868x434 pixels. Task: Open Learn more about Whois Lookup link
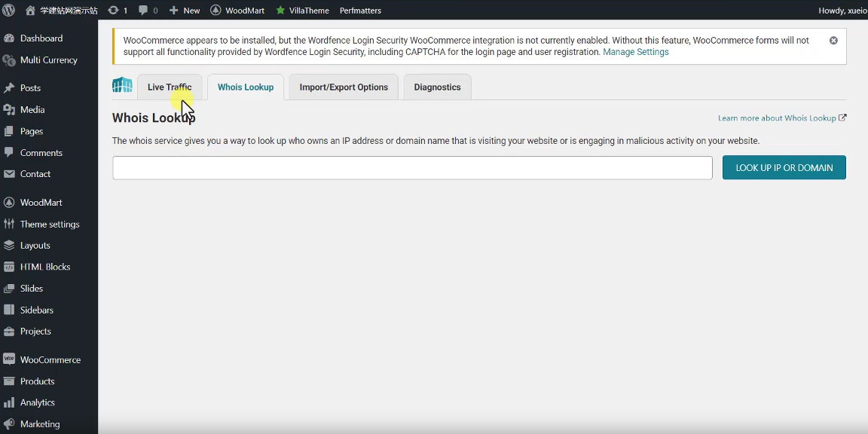781,118
